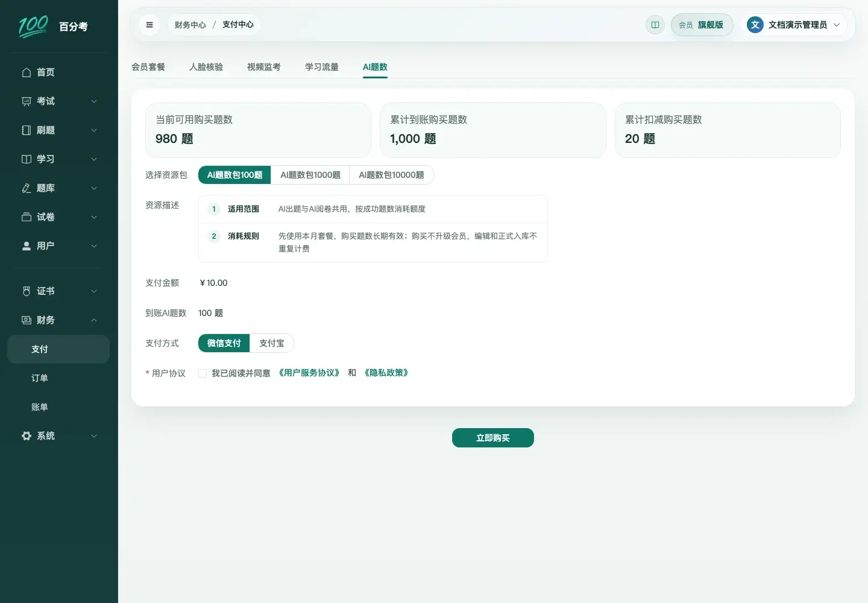Click the 立即购买 purchase button
This screenshot has height=603, width=868.
[x=493, y=438]
